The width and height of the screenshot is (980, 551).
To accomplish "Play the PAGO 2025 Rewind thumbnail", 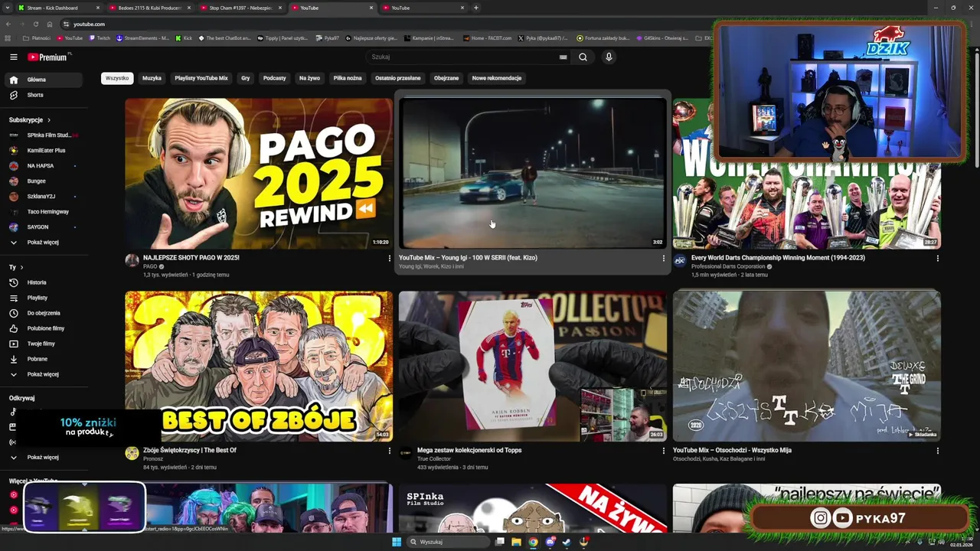I will pyautogui.click(x=259, y=174).
